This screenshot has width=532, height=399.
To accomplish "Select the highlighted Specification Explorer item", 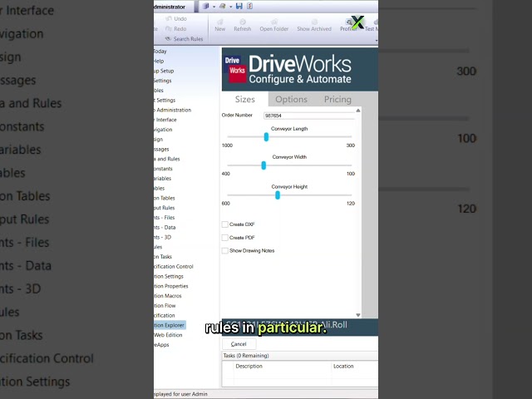I will (170, 325).
